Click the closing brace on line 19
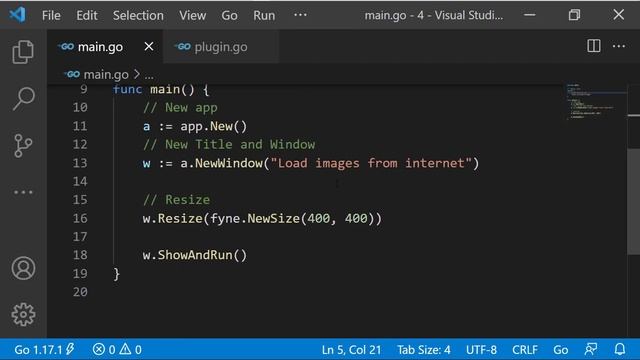This screenshot has width=640, height=360. click(117, 273)
